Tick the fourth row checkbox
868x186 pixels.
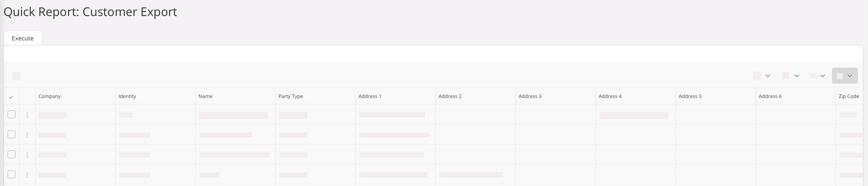[12, 174]
